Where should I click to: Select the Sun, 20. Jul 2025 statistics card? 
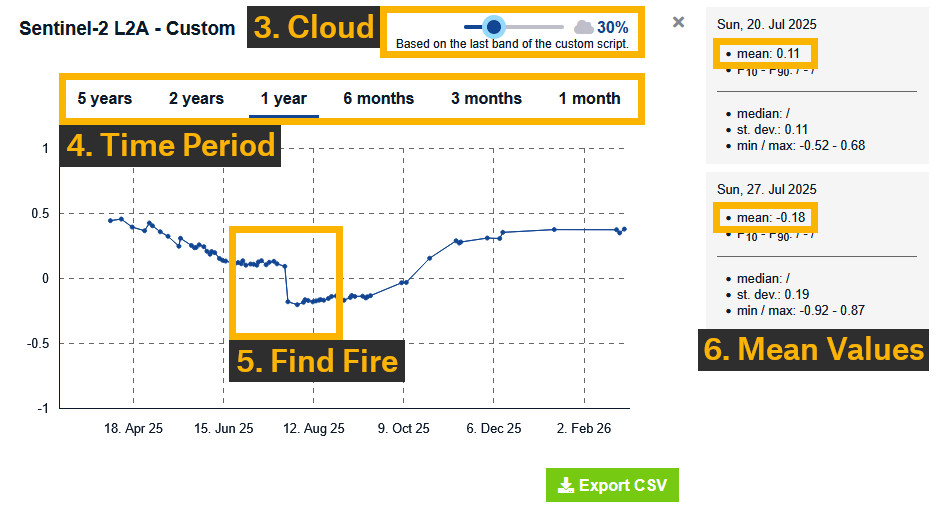click(x=817, y=85)
